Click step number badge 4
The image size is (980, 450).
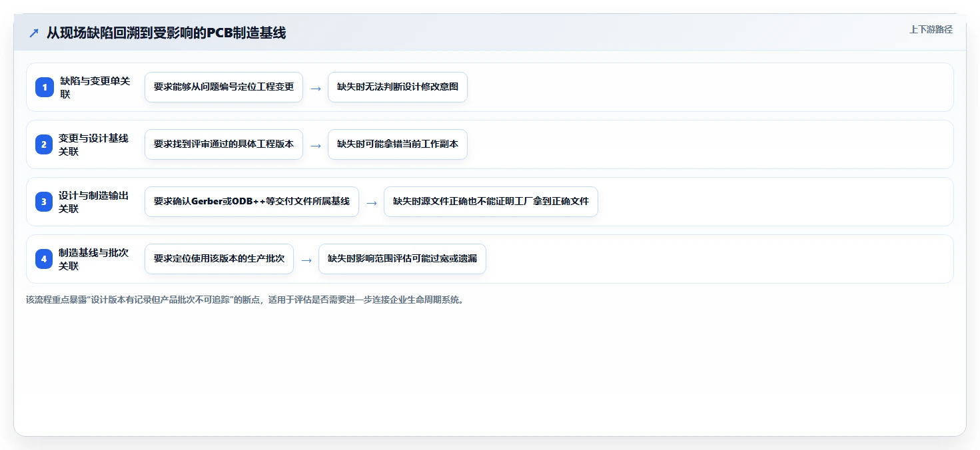[x=44, y=259]
